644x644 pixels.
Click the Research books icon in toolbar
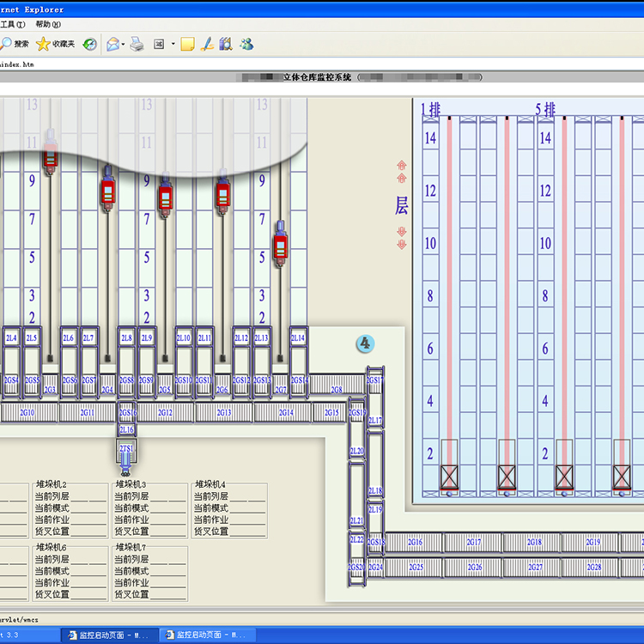[x=225, y=44]
